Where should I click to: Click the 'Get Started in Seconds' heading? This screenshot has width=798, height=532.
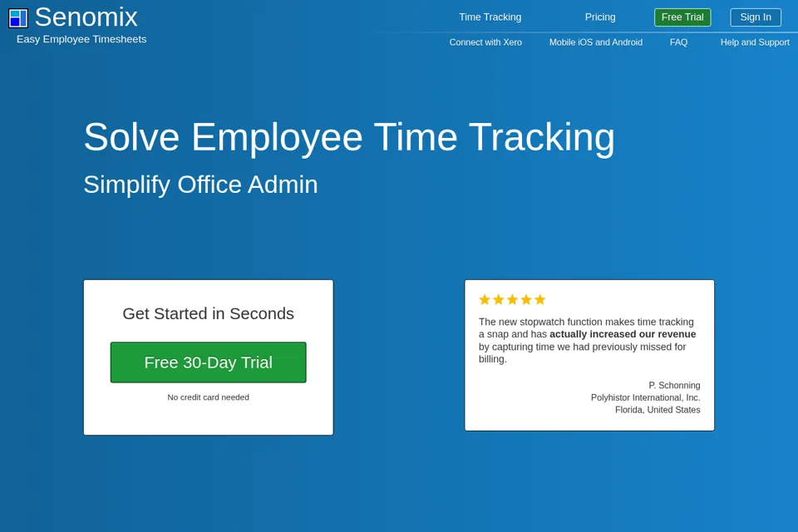tap(208, 313)
